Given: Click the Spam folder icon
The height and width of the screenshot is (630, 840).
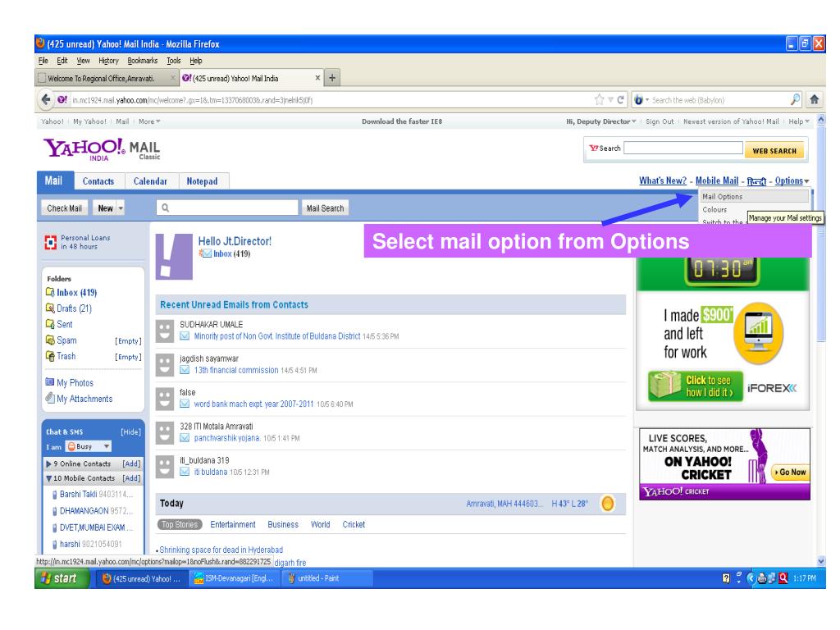Looking at the screenshot, I should pos(50,340).
